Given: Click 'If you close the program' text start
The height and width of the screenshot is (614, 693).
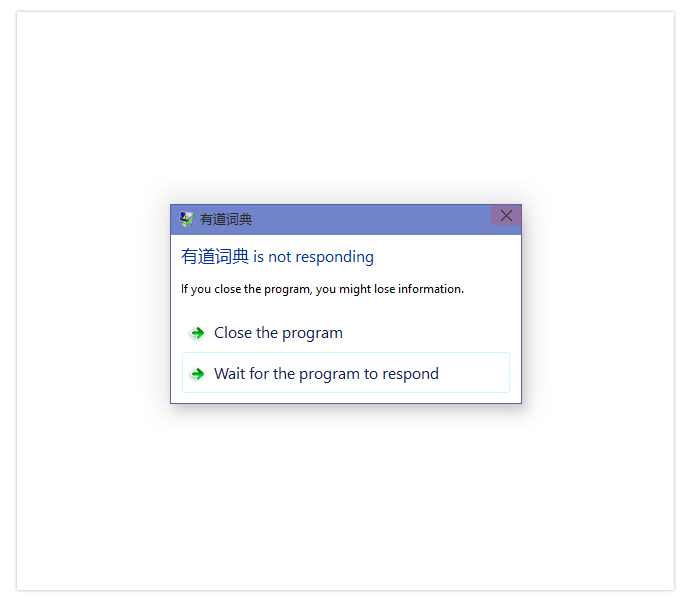Looking at the screenshot, I should pos(223,289).
